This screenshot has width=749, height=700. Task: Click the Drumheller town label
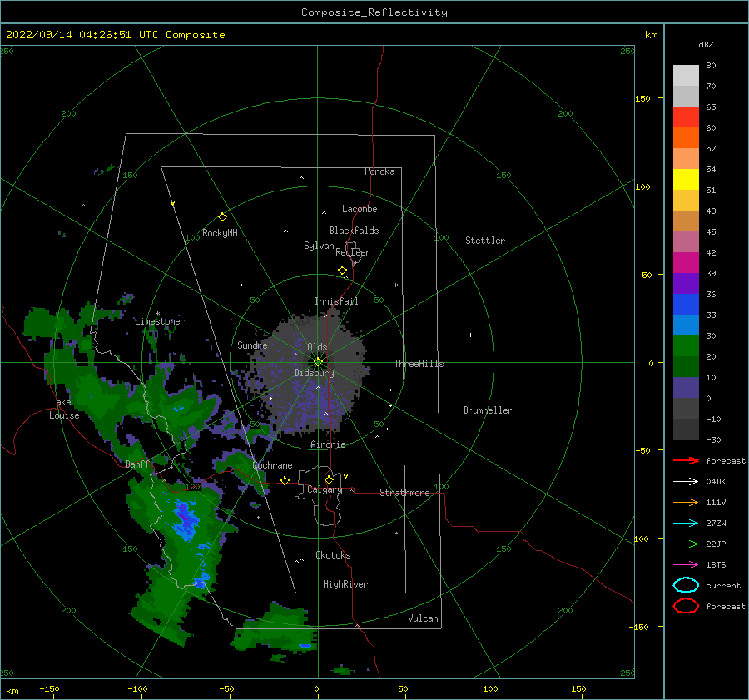click(488, 410)
